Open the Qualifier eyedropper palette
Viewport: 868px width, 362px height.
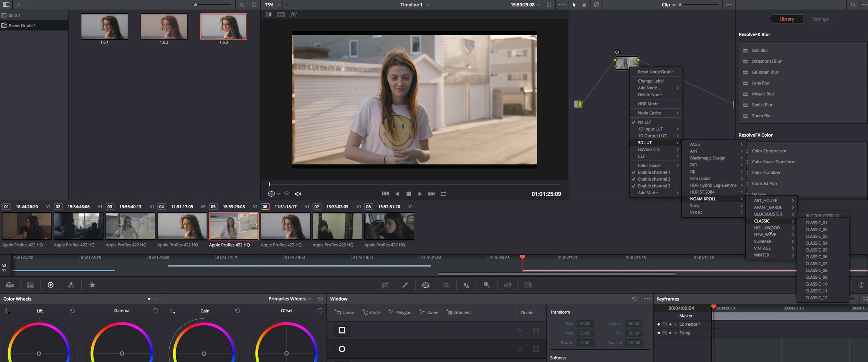(x=405, y=285)
